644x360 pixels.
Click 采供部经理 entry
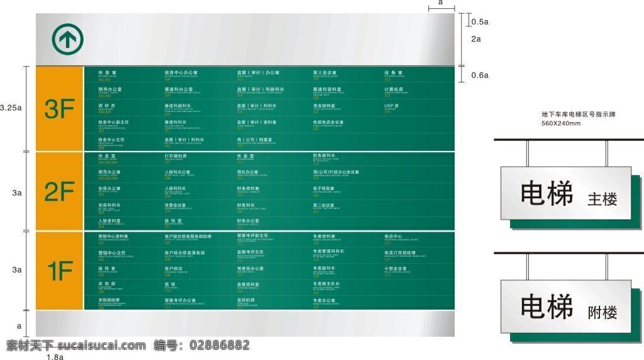(109, 300)
